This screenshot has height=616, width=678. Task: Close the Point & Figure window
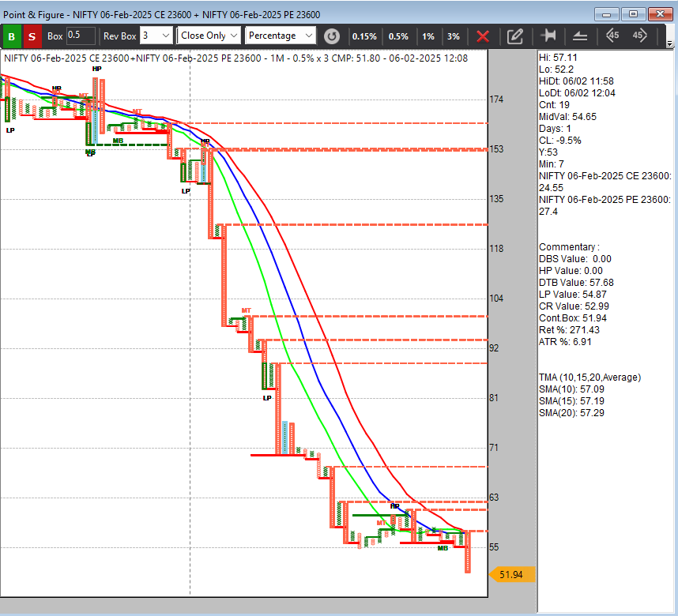pos(660,14)
